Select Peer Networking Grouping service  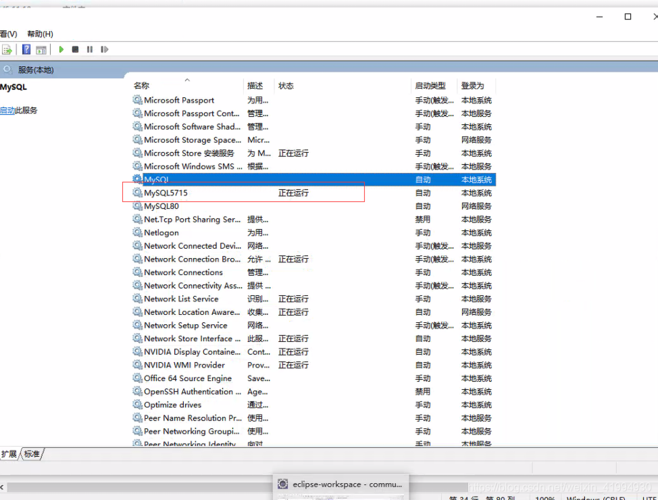192,431
